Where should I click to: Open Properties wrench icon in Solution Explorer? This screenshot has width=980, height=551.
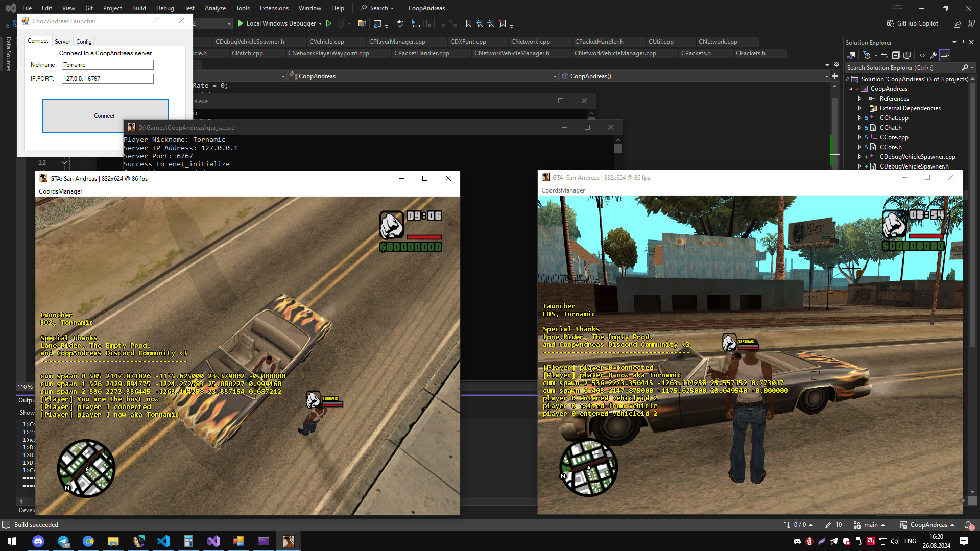click(934, 55)
